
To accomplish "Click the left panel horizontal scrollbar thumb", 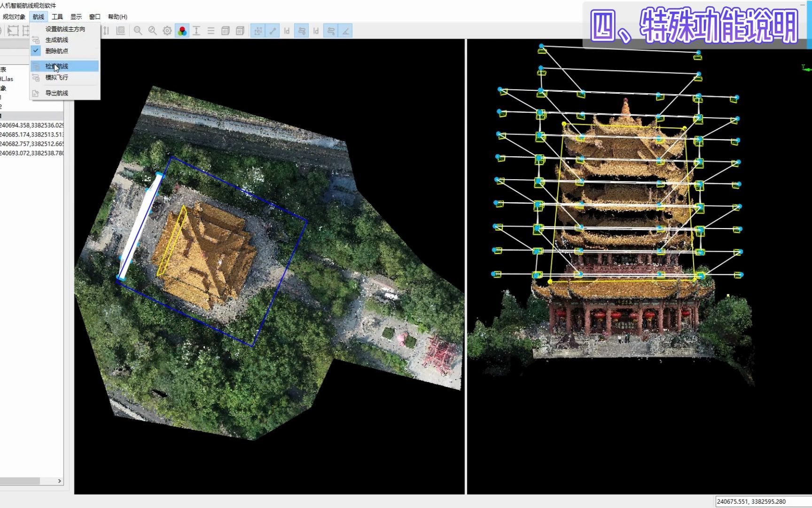I will pos(20,481).
